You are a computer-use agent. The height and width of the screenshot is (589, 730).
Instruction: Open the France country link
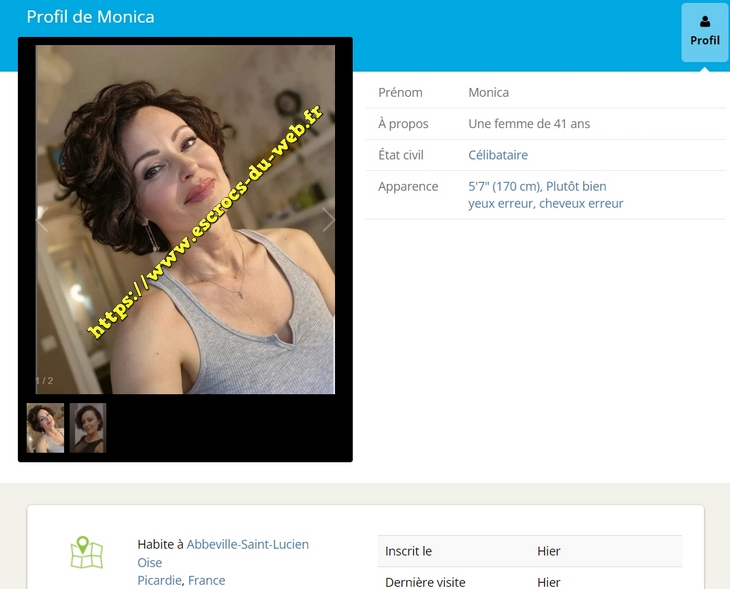point(207,580)
